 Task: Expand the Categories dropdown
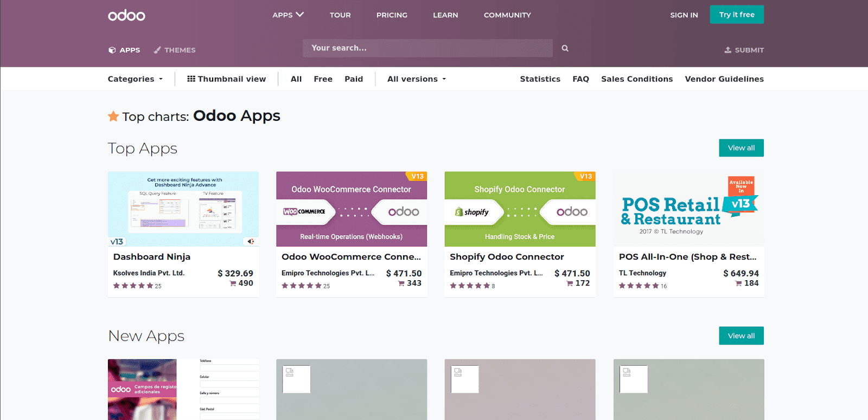pyautogui.click(x=135, y=79)
